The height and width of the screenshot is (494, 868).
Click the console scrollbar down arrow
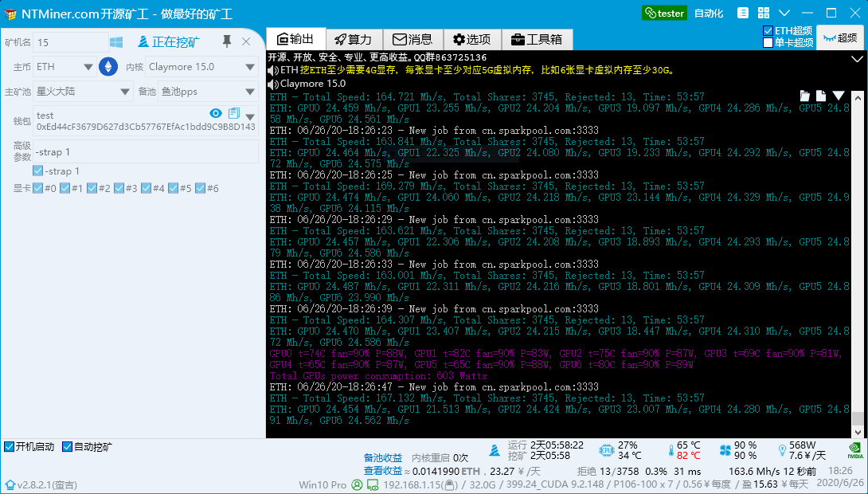[858, 432]
